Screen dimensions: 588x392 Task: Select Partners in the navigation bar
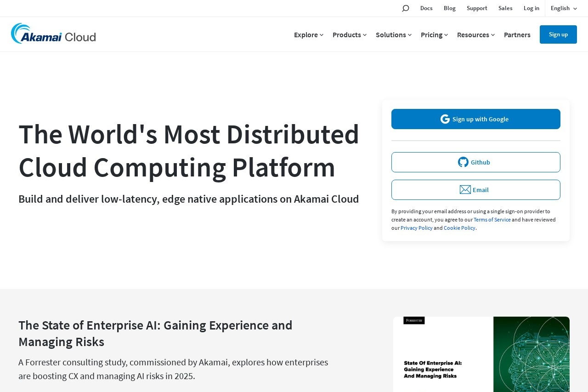click(517, 35)
